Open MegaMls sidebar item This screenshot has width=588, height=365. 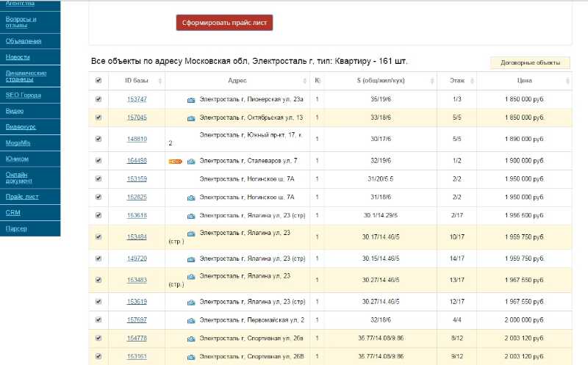click(x=18, y=142)
